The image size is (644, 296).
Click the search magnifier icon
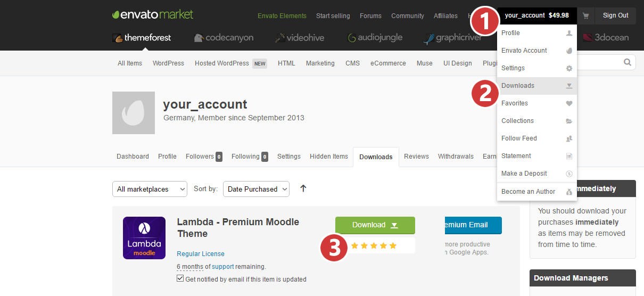(x=628, y=62)
